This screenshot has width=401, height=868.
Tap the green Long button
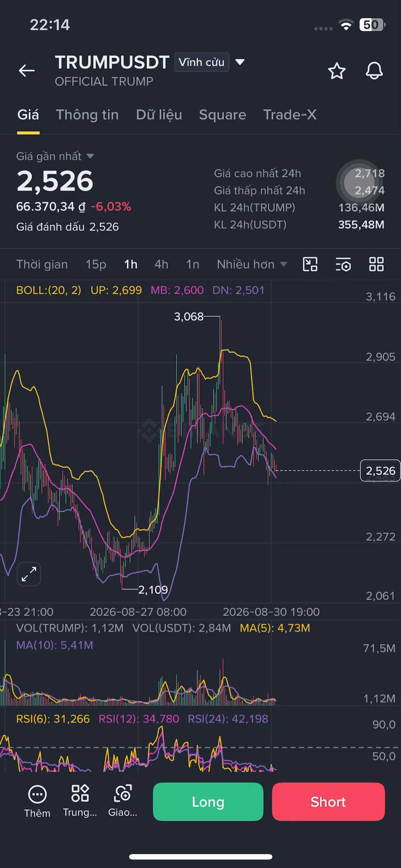tap(208, 802)
